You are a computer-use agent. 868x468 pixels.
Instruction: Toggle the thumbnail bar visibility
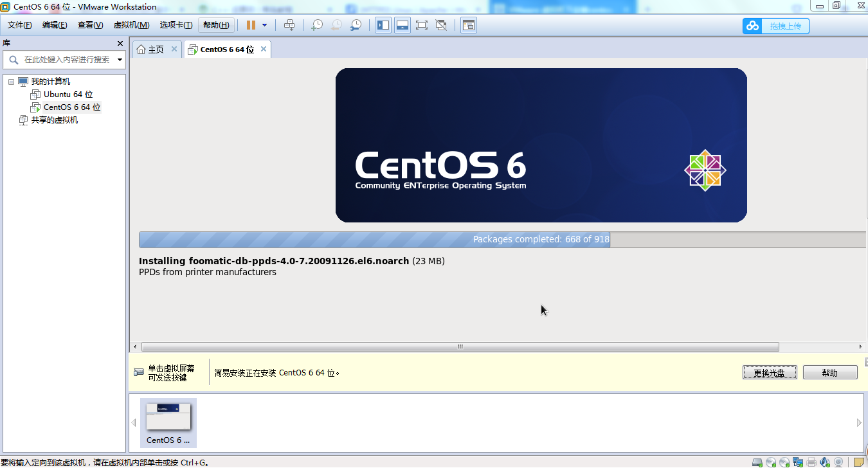[x=402, y=25]
